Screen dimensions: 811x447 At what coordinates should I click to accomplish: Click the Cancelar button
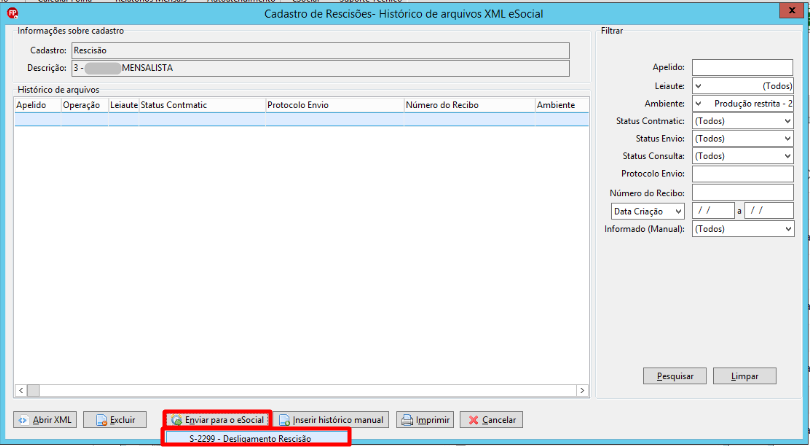click(x=491, y=420)
